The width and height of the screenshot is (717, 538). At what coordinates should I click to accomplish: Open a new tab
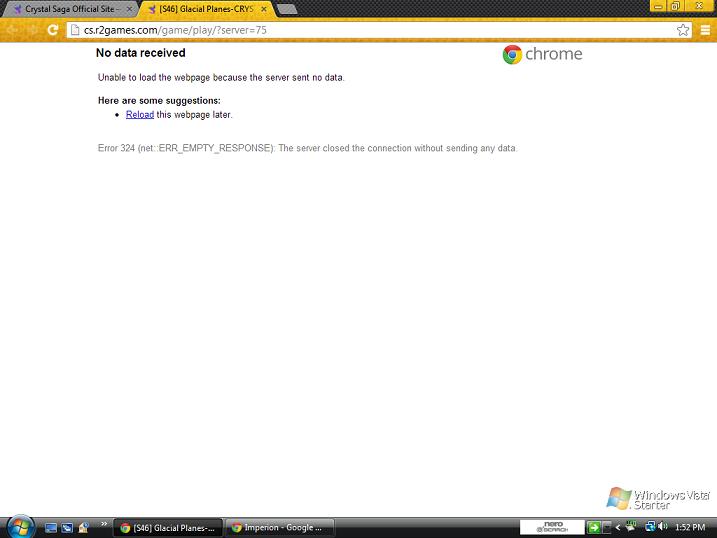286,9
